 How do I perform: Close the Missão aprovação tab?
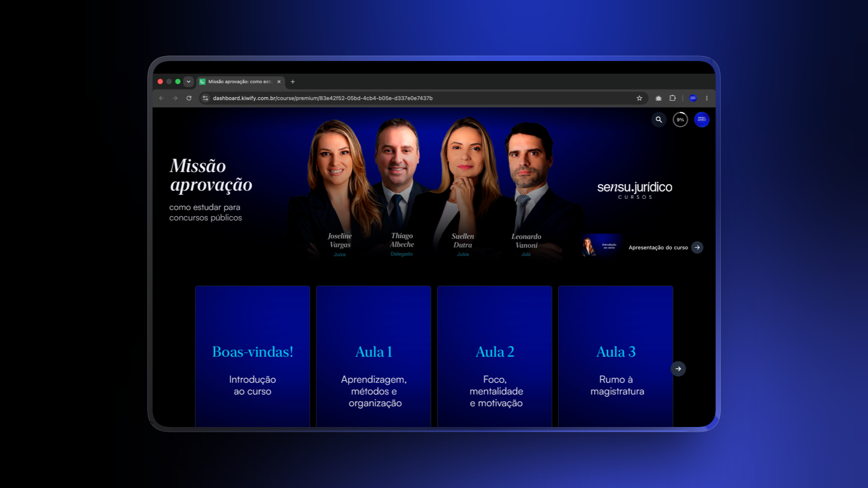tap(279, 82)
